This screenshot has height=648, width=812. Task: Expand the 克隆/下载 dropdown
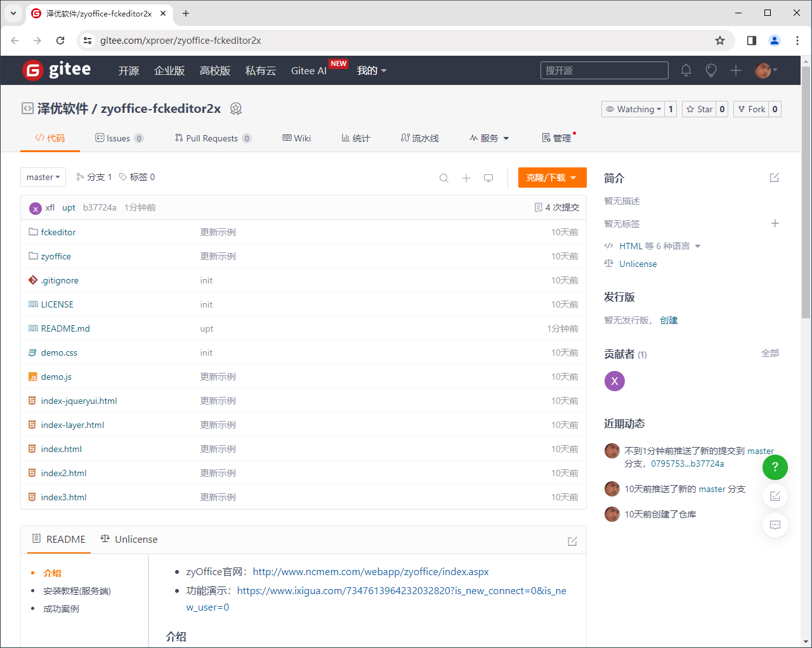pyautogui.click(x=552, y=178)
